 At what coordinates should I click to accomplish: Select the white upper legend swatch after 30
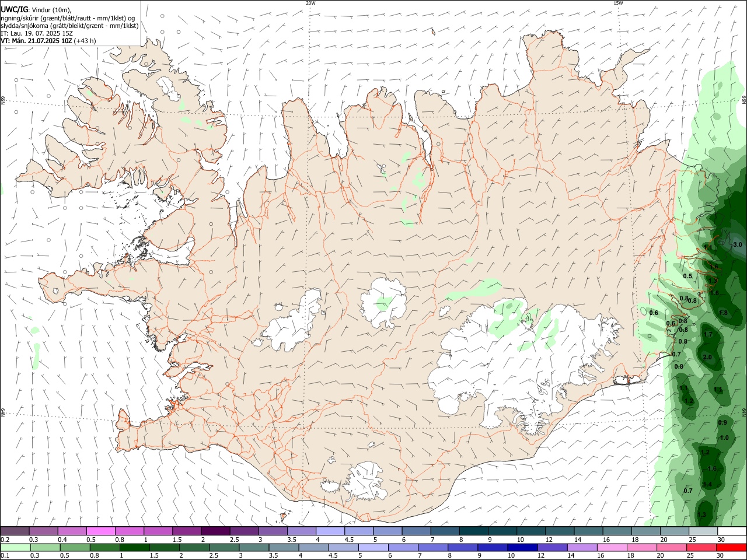[x=731, y=531]
